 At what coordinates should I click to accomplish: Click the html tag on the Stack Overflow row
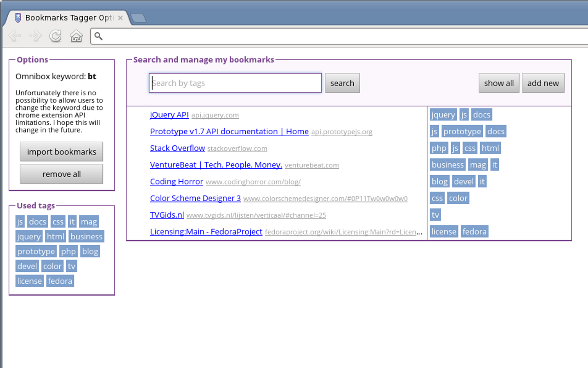[490, 148]
